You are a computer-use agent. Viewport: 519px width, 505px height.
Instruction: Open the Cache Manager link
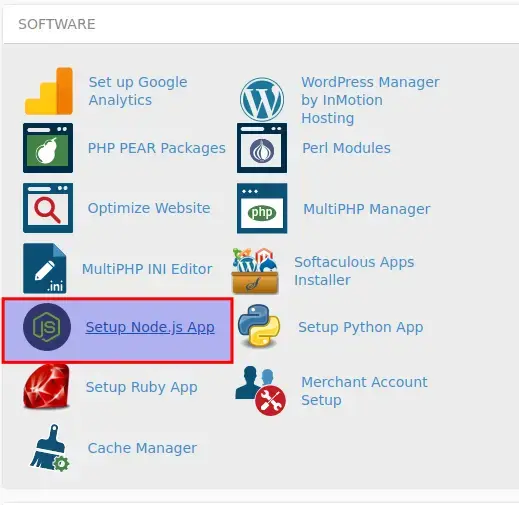(142, 448)
